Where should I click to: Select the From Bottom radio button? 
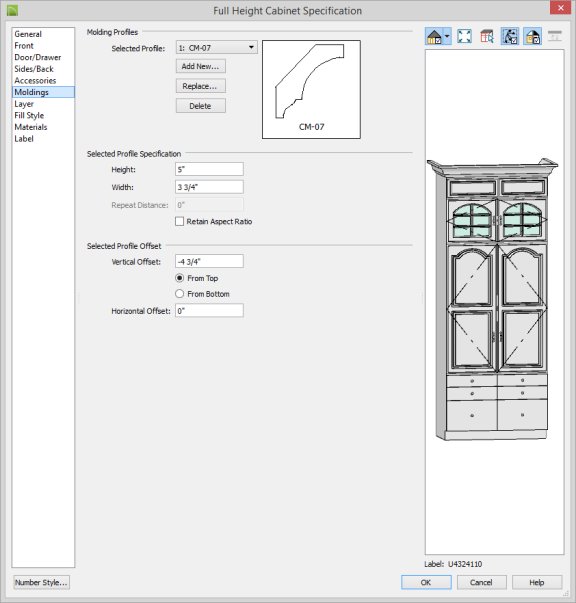179,294
